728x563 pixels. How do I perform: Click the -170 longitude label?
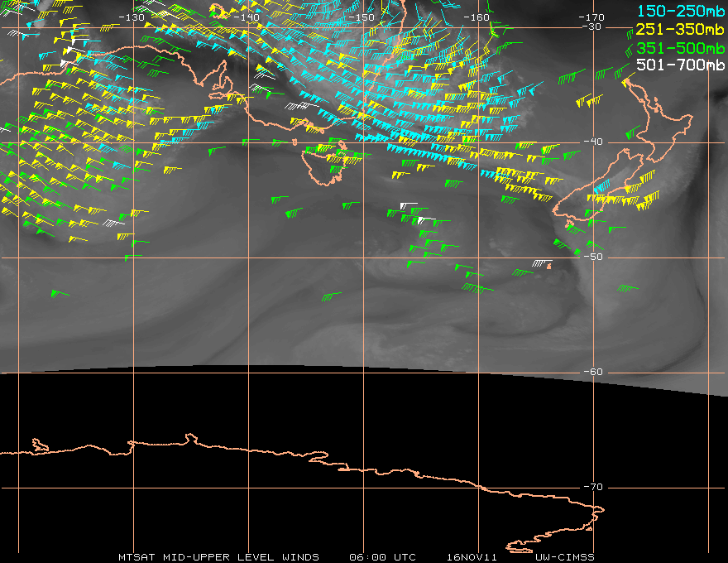click(591, 17)
